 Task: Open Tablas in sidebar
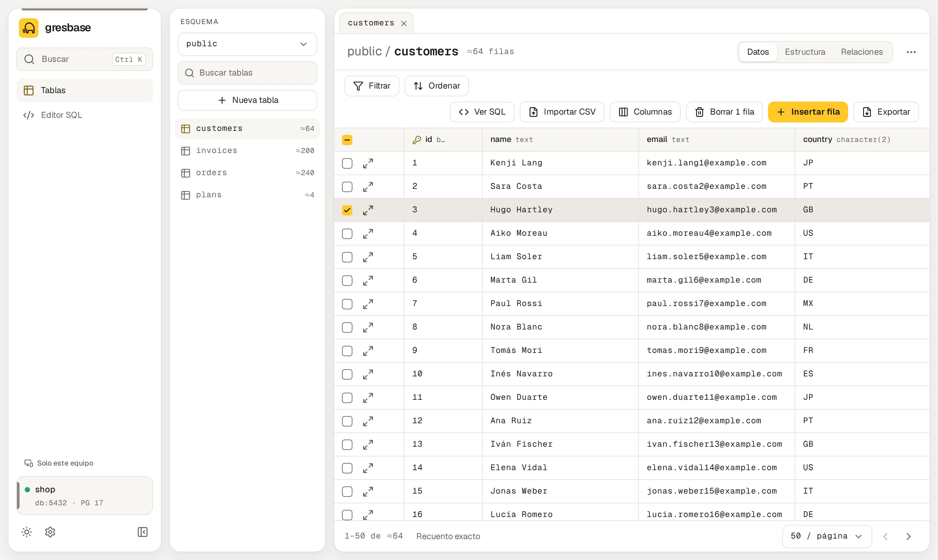[x=85, y=91]
